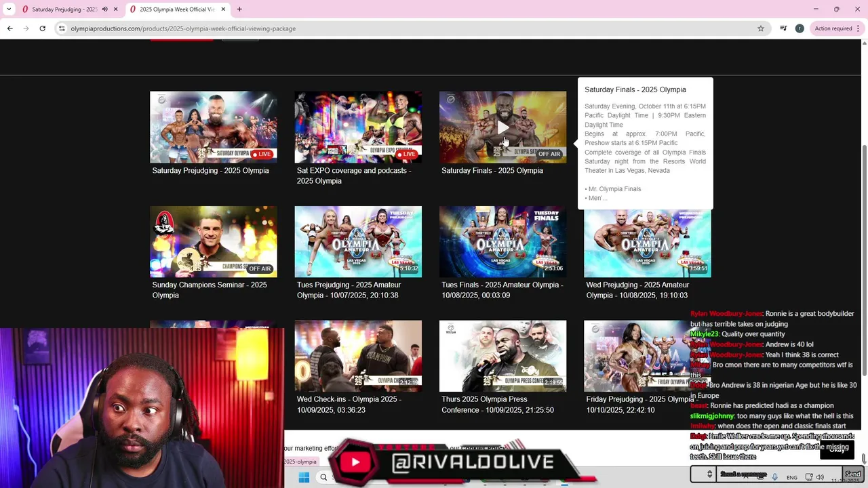The image size is (868, 488).
Task: Click the taskbar microphone icon
Action: point(774,477)
